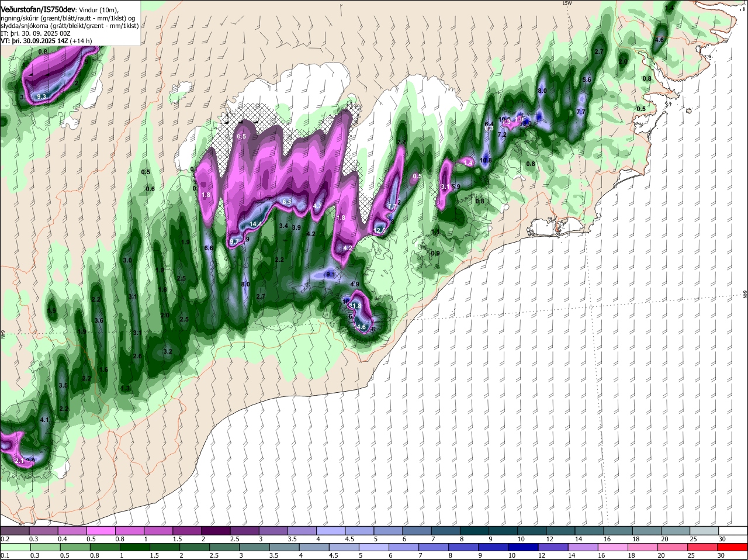Select the 5.6 value in the northeast
Viewport: 748px width, 560px height.
(x=587, y=79)
